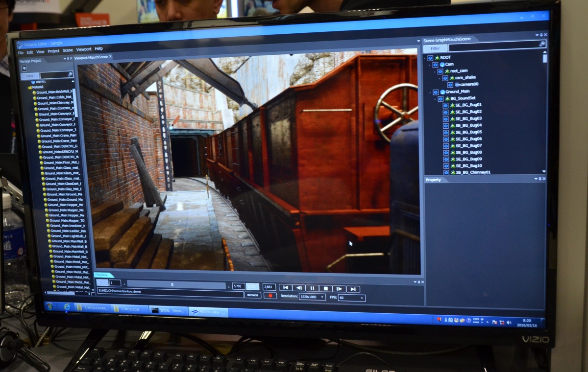
Task: Click the output path field E:\MIZUCHI
Action: (170, 294)
